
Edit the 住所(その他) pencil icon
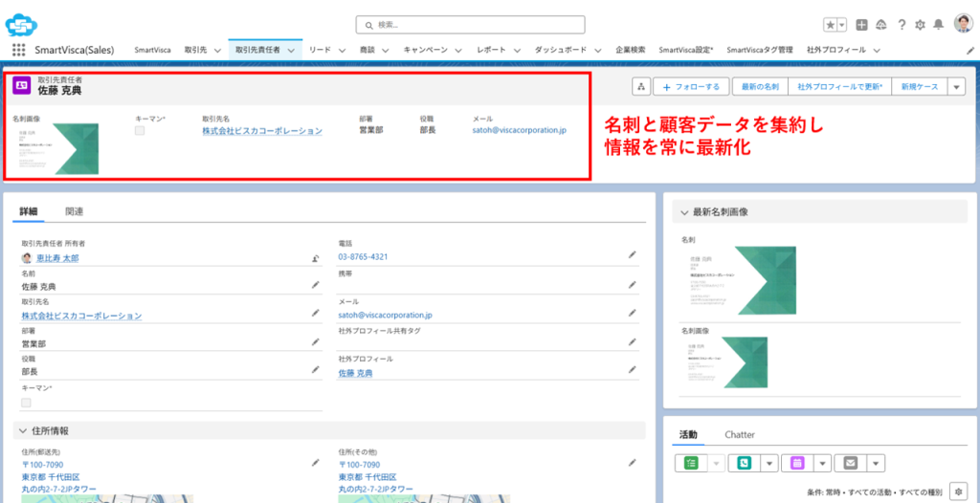click(x=633, y=463)
